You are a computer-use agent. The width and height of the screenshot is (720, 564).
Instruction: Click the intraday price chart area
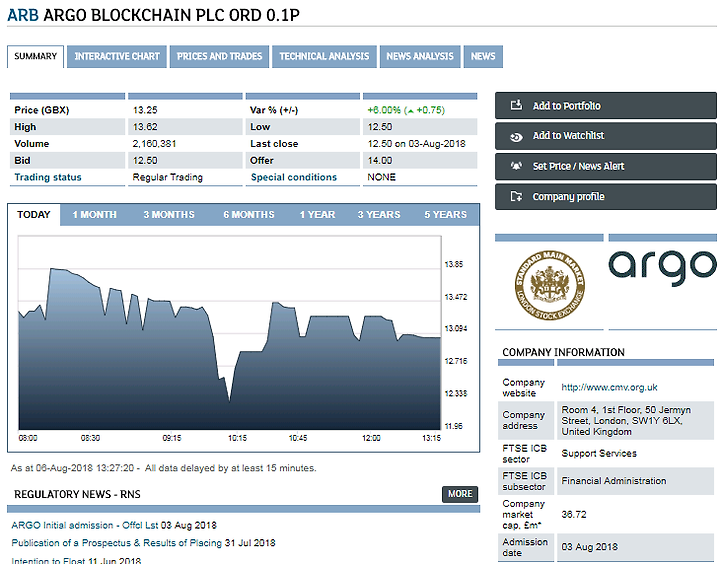[x=230, y=333]
